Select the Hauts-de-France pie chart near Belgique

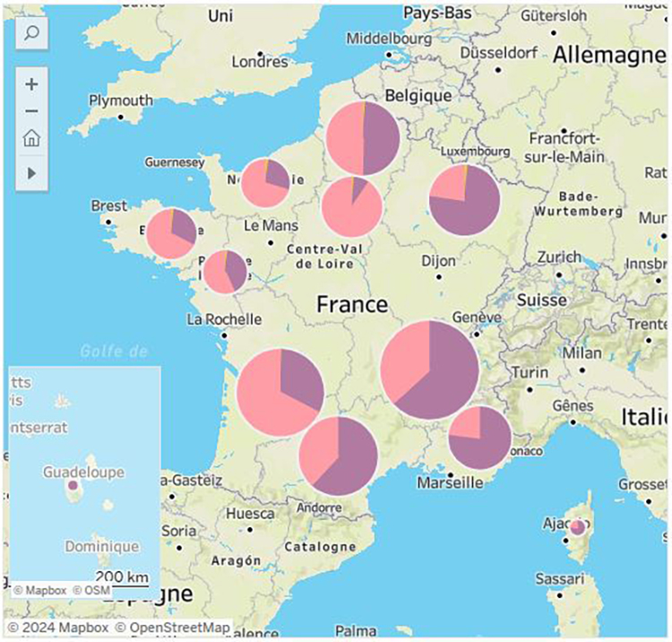point(363,138)
